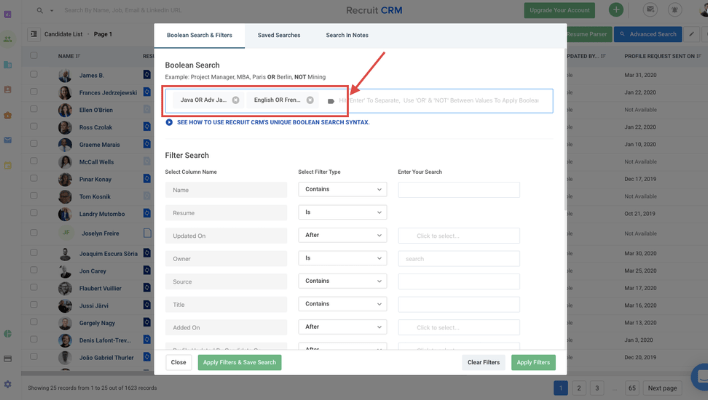Click the Name 'Enter Your Search' field
This screenshot has width=708, height=400.
[x=459, y=190]
